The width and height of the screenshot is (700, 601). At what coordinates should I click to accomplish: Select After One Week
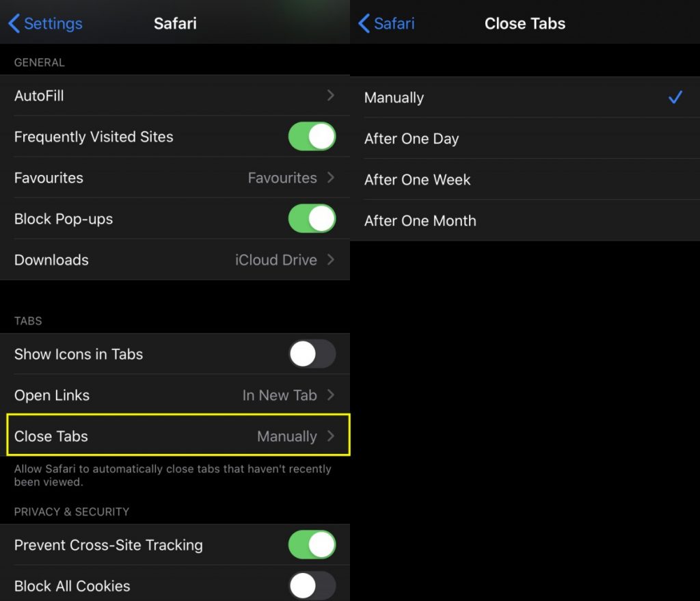pos(526,179)
